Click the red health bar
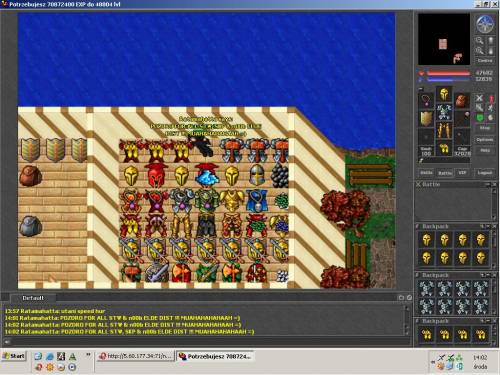 (449, 73)
